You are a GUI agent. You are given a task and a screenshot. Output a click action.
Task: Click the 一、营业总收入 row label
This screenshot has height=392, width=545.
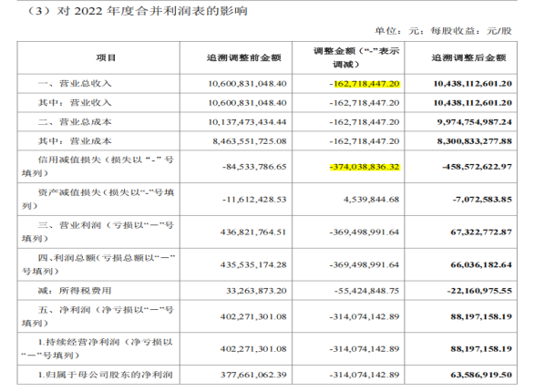click(x=75, y=84)
